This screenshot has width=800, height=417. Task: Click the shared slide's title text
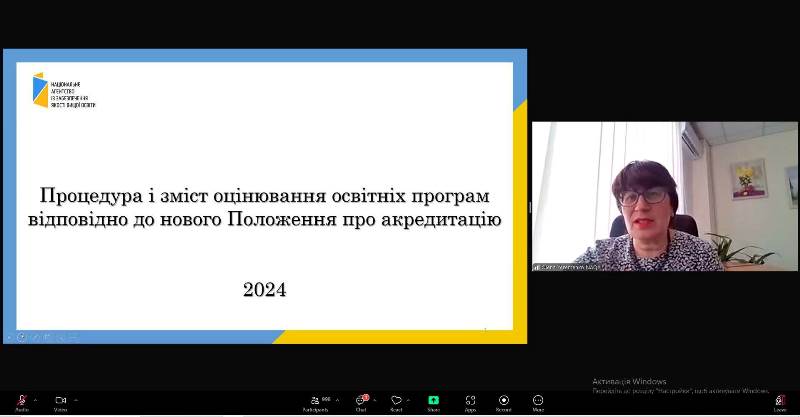click(x=265, y=207)
